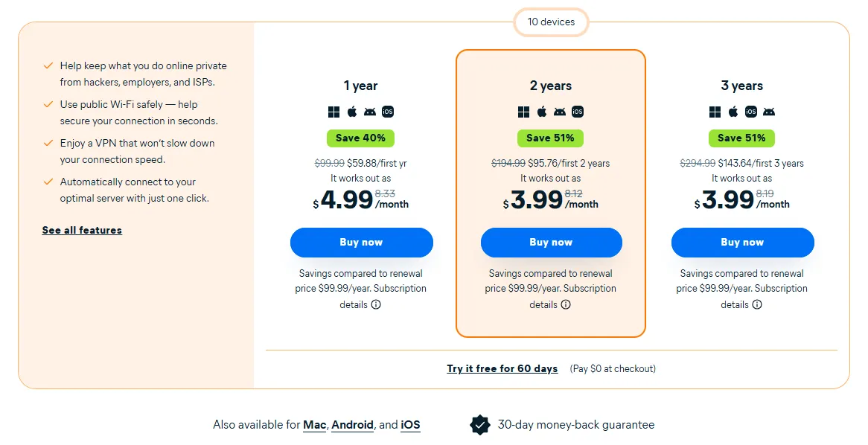This screenshot has width=868, height=445.
Task: Open the info icon beside 2 years Subscription details
Action: click(x=566, y=304)
